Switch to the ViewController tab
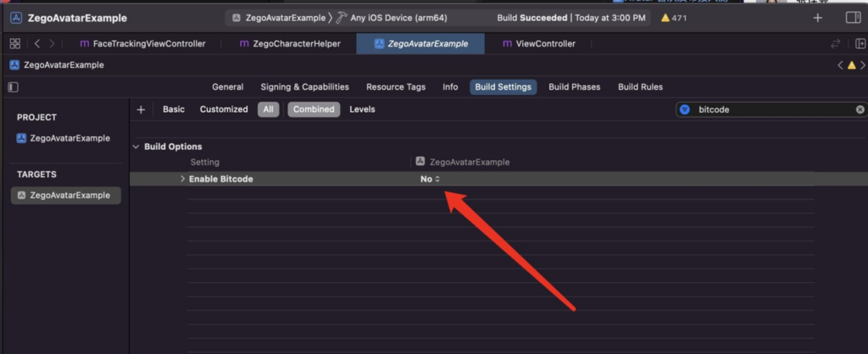The width and height of the screenshot is (868, 354). pos(539,44)
